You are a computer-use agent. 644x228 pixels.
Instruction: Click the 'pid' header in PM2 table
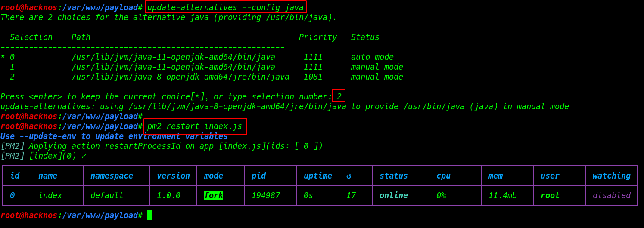coord(258,176)
